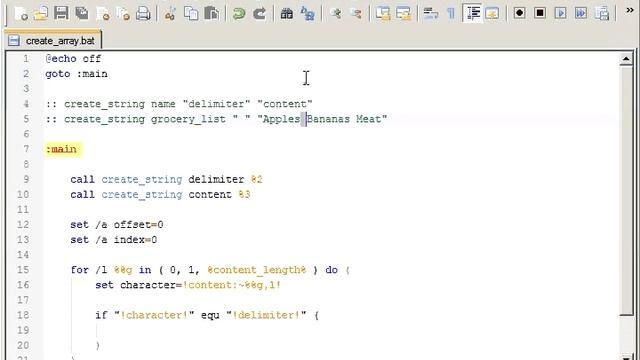Undo last edit with green arrow
Image resolution: width=640 pixels, height=360 pixels.
click(x=238, y=13)
